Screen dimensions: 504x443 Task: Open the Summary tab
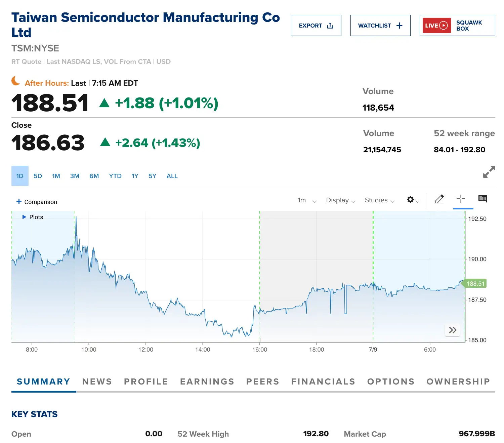43,382
